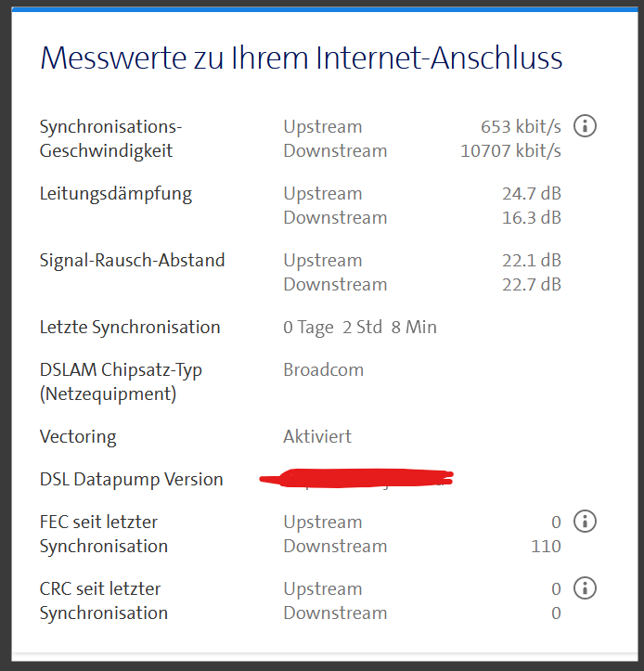The width and height of the screenshot is (644, 671).
Task: Select the 10707 kbit/s downstream speed value
Action: (x=510, y=150)
